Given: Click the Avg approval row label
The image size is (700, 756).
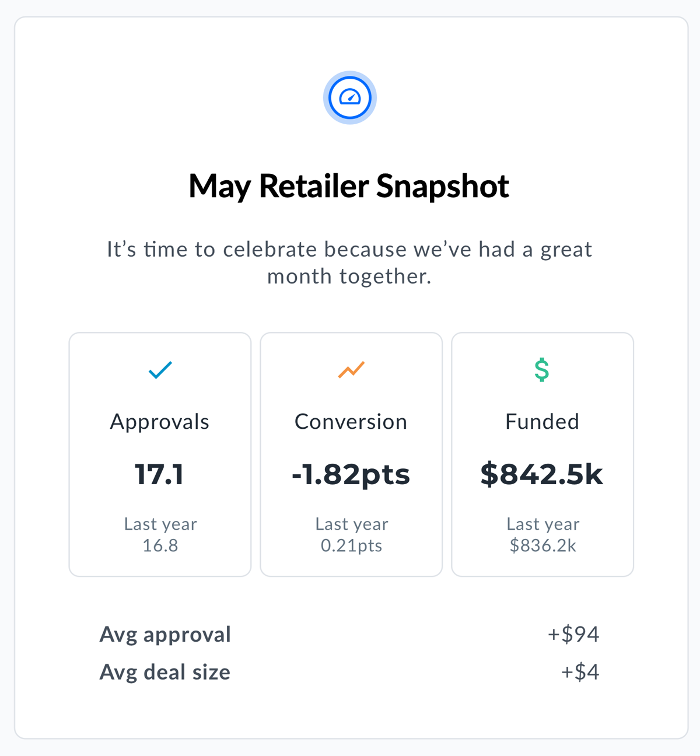Looking at the screenshot, I should click(x=165, y=635).
